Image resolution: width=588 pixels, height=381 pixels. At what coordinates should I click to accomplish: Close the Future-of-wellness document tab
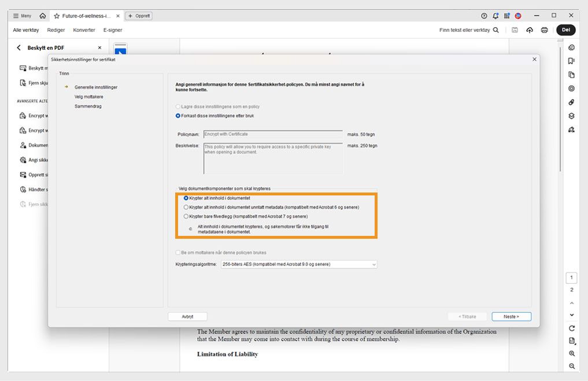point(118,16)
